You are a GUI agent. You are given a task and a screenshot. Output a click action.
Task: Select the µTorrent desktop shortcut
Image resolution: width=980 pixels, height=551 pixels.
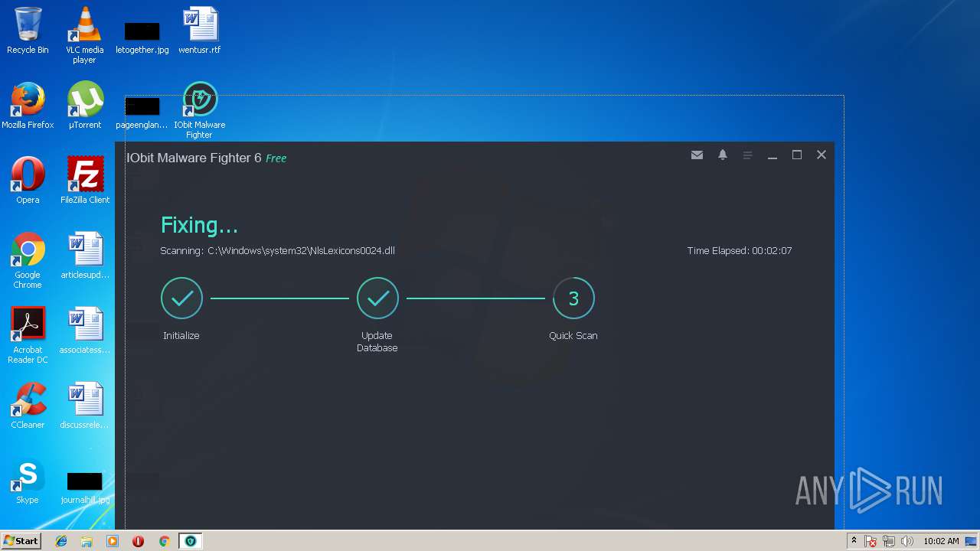(x=85, y=106)
